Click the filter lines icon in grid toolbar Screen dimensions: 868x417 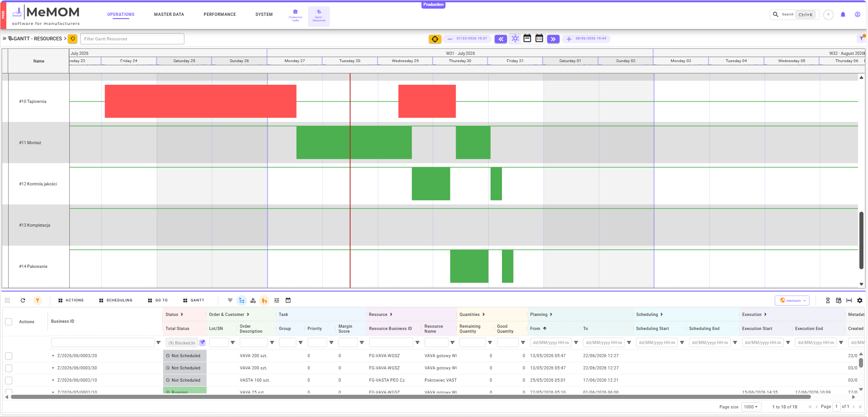(230, 301)
